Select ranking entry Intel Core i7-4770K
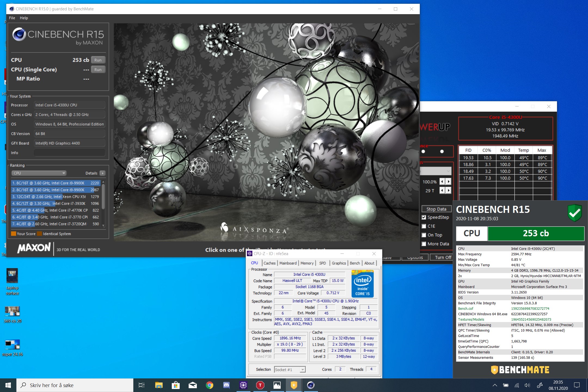588x392 pixels. pyautogui.click(x=56, y=210)
